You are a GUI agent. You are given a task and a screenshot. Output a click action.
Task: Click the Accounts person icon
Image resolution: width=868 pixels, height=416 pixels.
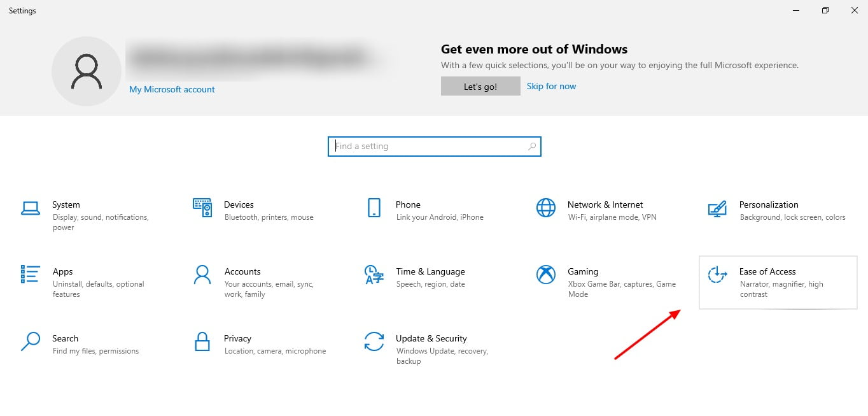[202, 275]
